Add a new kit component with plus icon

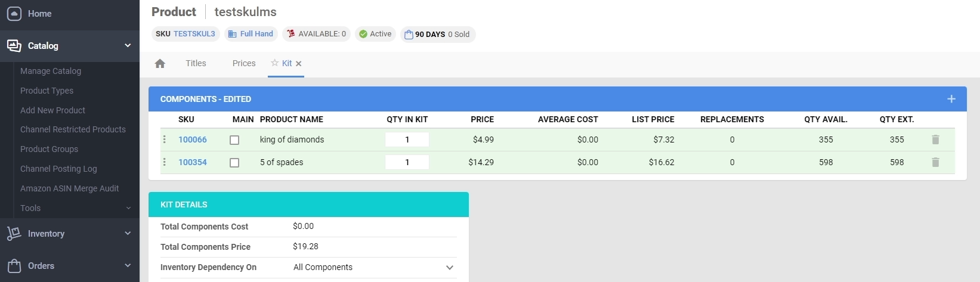[951, 99]
